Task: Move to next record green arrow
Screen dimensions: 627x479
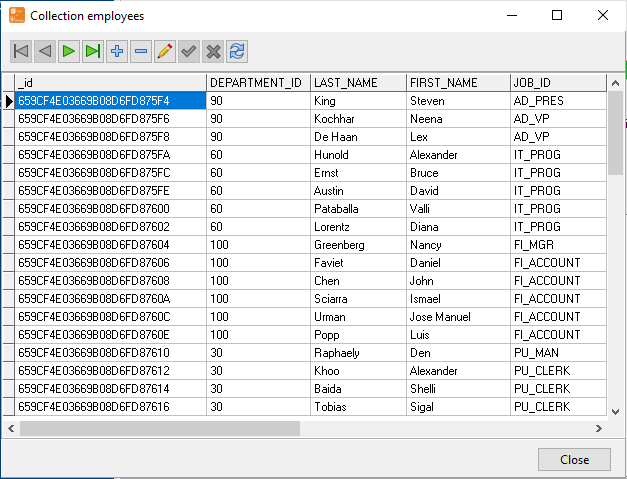Action: [x=68, y=51]
